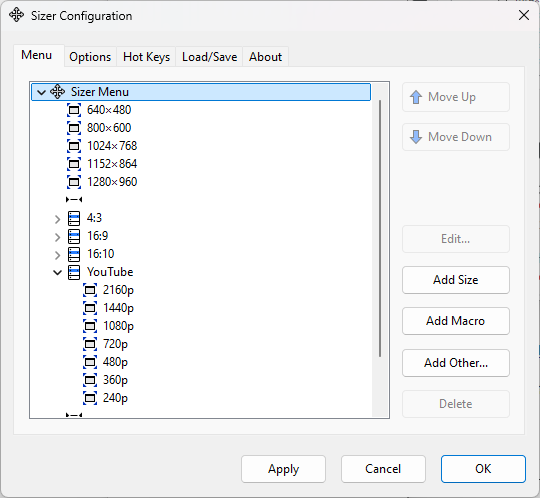Image resolution: width=540 pixels, height=498 pixels.
Task: Select the YouTube menu group
Action: click(x=110, y=272)
